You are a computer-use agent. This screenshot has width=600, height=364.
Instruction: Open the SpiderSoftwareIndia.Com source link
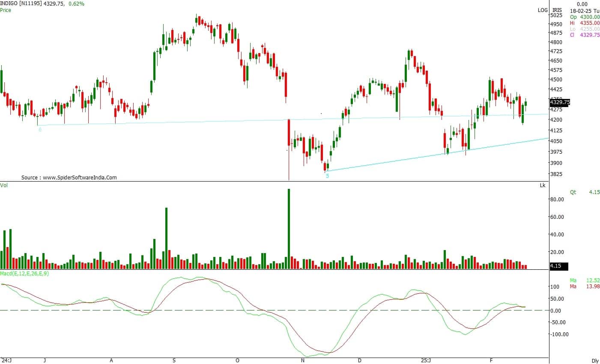[69, 177]
